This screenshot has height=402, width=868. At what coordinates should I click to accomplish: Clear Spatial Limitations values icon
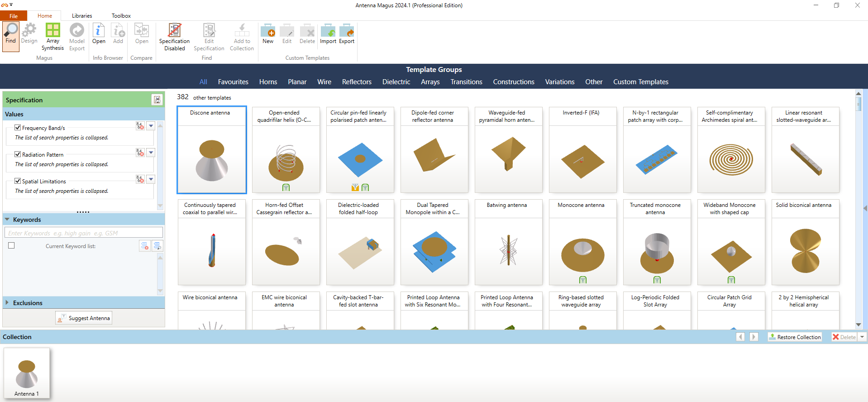pyautogui.click(x=140, y=179)
